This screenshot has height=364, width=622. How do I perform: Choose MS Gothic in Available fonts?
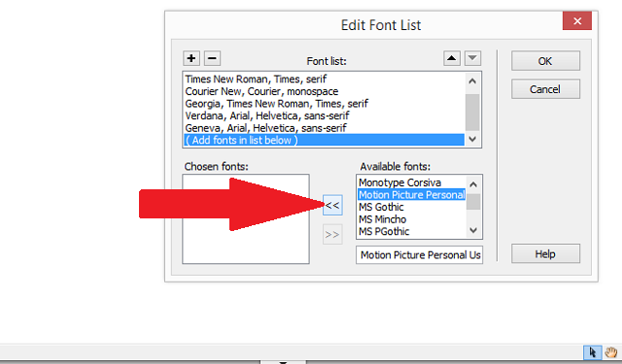point(412,207)
